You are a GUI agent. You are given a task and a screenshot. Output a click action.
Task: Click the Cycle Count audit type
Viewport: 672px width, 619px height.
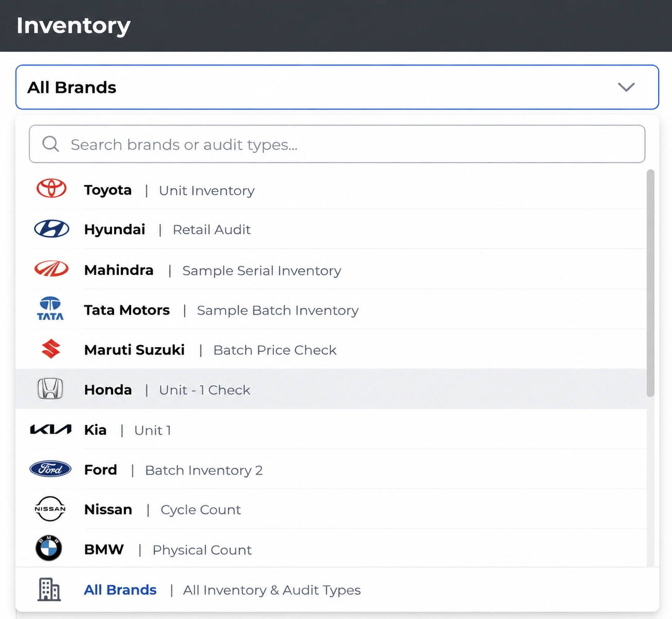(201, 510)
